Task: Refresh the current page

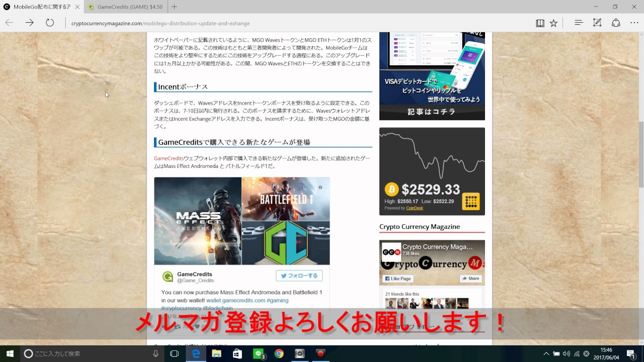Action: click(x=50, y=23)
